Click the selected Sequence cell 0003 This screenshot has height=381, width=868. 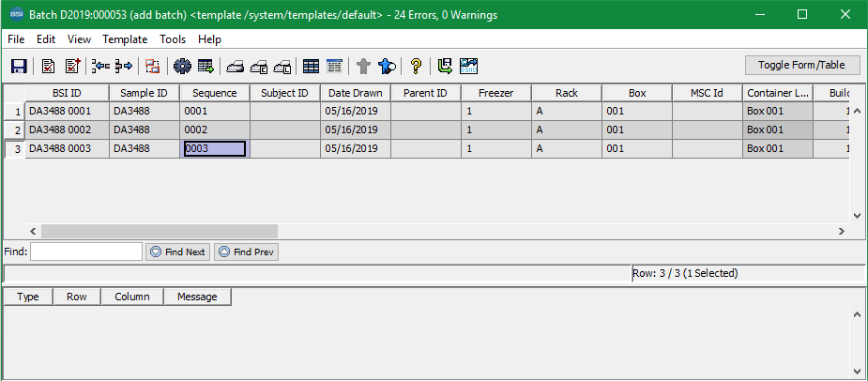pos(215,148)
